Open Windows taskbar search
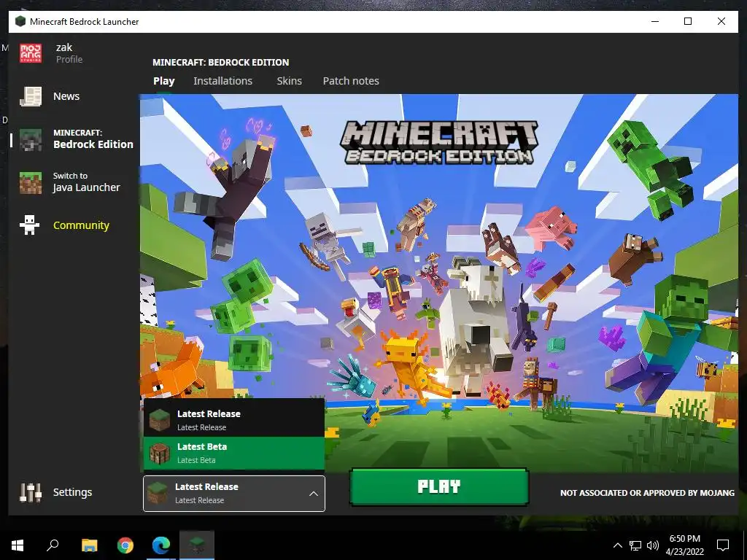 53,545
